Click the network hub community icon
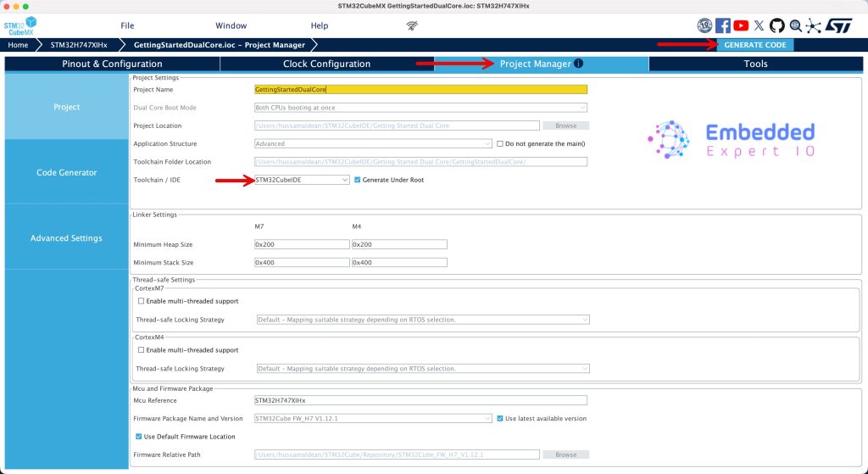The width and height of the screenshot is (868, 474). point(814,26)
